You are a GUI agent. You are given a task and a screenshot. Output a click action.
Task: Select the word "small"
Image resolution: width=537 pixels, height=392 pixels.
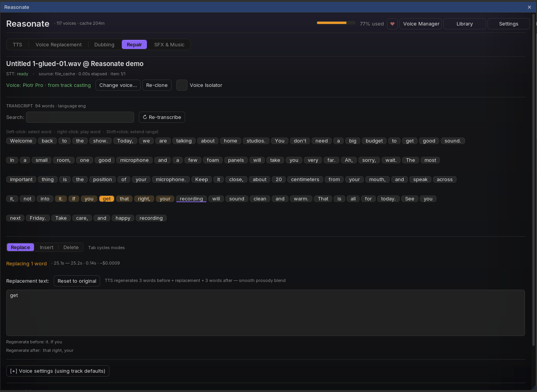[41, 160]
